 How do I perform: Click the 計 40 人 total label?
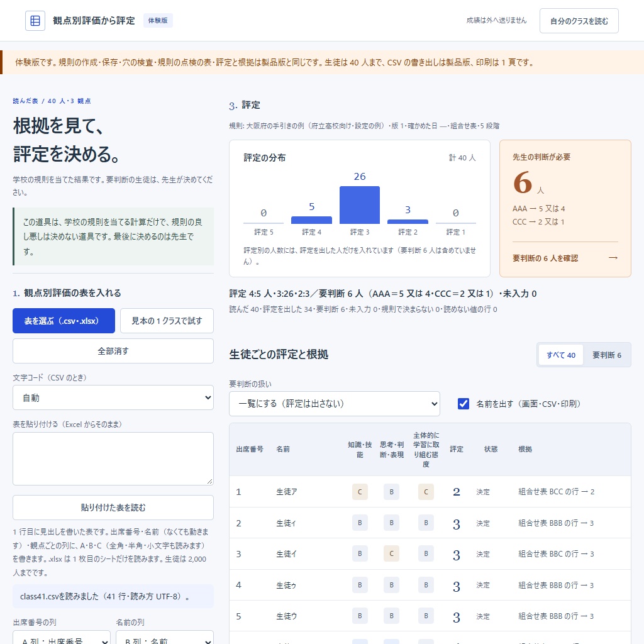point(462,158)
